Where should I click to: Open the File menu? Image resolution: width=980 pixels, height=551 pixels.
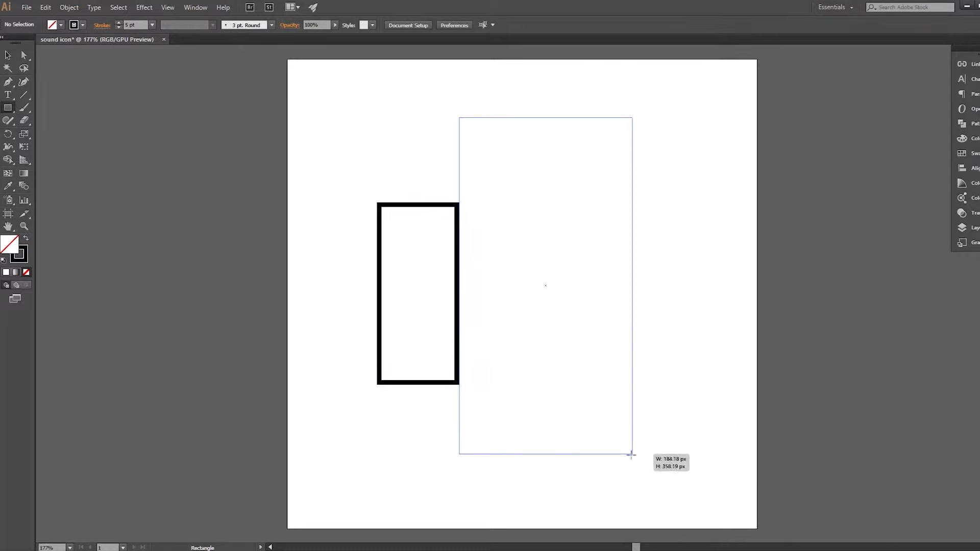tap(27, 7)
